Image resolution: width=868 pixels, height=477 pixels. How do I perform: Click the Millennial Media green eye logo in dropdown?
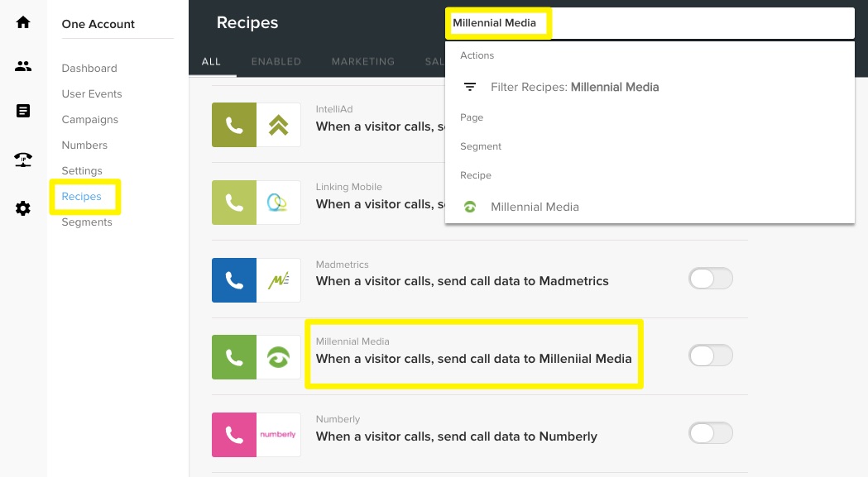(x=469, y=207)
